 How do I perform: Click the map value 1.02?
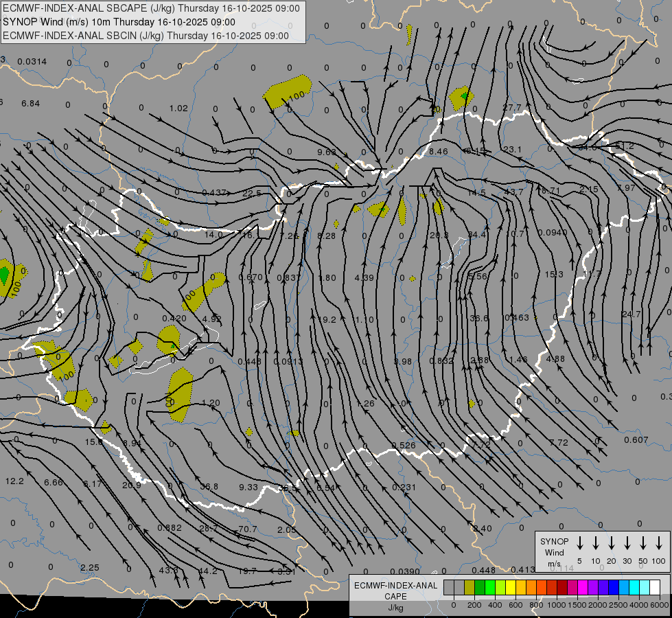(x=178, y=108)
